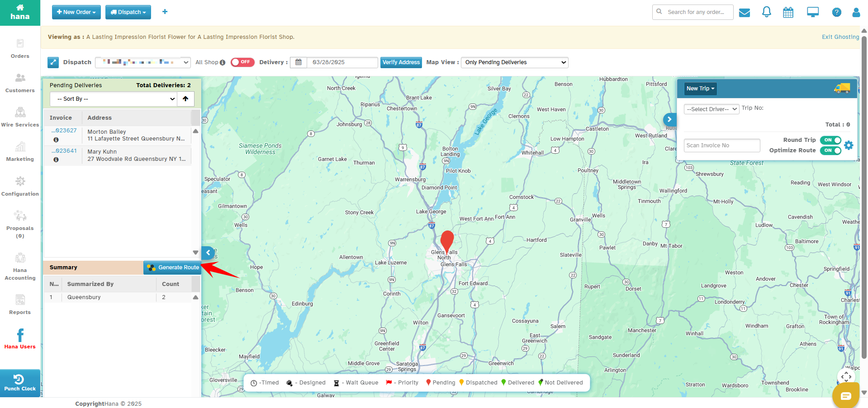Open the help question mark icon
This screenshot has width=868, height=408.
837,12
